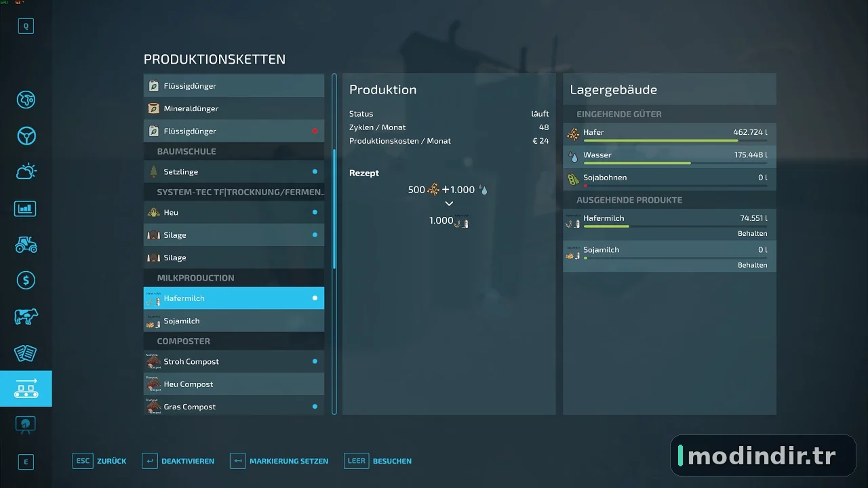This screenshot has height=488, width=868.
Task: Select the Gras Compost production row
Action: click(x=234, y=407)
